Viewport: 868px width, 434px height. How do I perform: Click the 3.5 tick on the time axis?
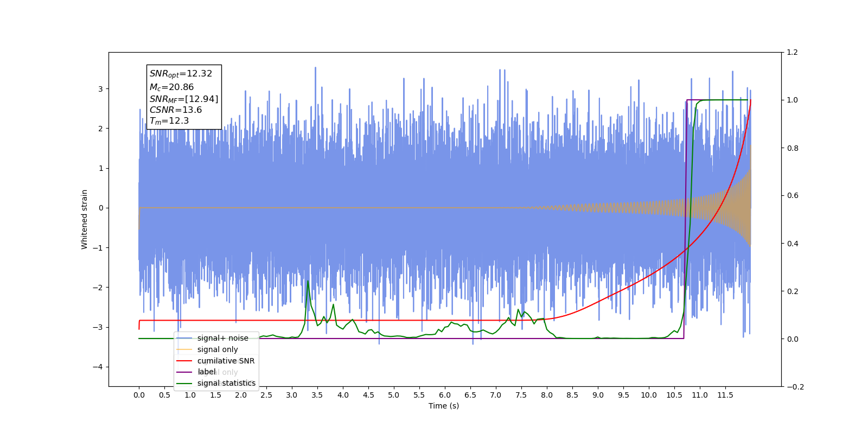[317, 395]
